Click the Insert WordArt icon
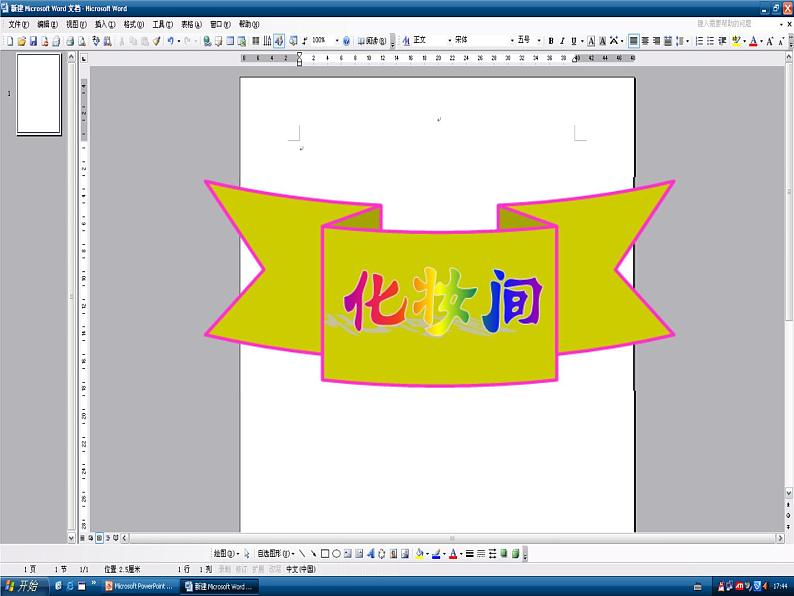The width and height of the screenshot is (794, 596). (370, 553)
